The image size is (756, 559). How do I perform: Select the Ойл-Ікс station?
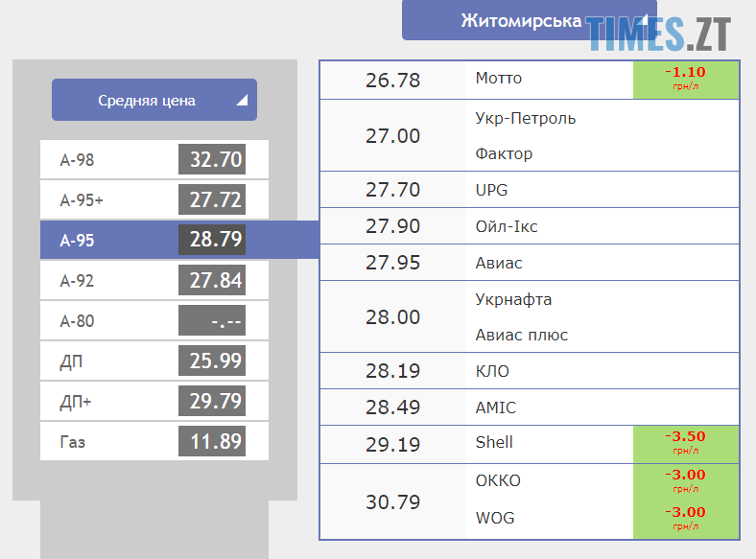click(x=508, y=226)
